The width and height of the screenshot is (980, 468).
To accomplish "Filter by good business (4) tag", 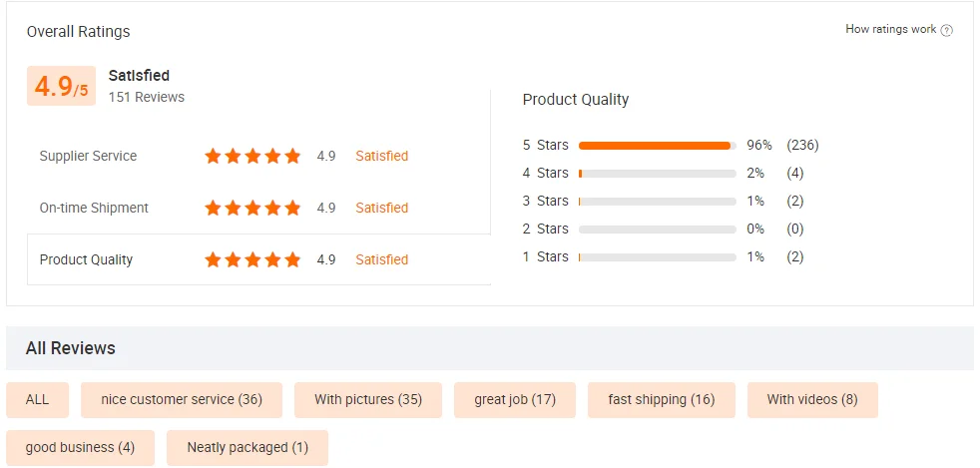I will 80,448.
